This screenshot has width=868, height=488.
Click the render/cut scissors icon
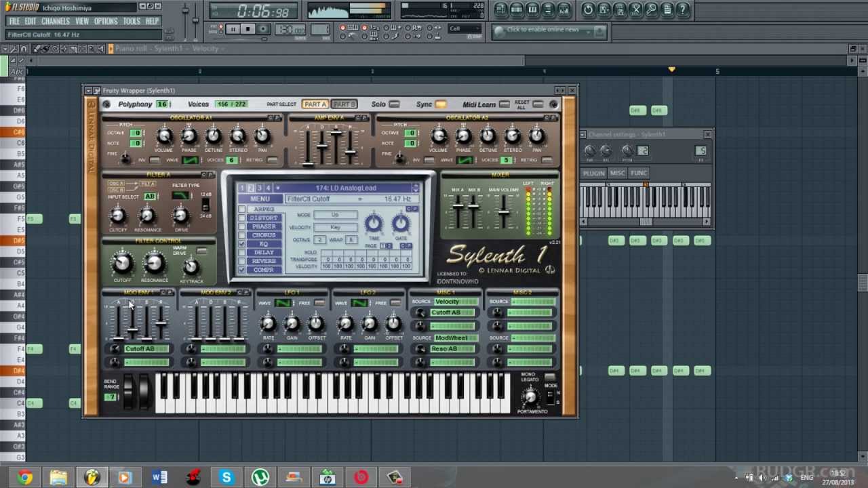pyautogui.click(x=636, y=9)
